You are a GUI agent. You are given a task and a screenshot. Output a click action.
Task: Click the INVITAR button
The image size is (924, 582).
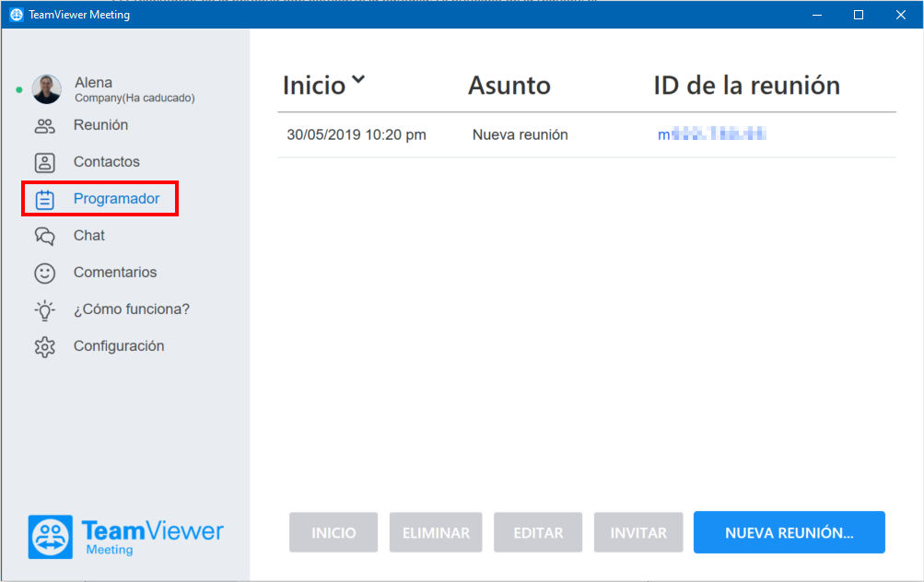coord(638,532)
